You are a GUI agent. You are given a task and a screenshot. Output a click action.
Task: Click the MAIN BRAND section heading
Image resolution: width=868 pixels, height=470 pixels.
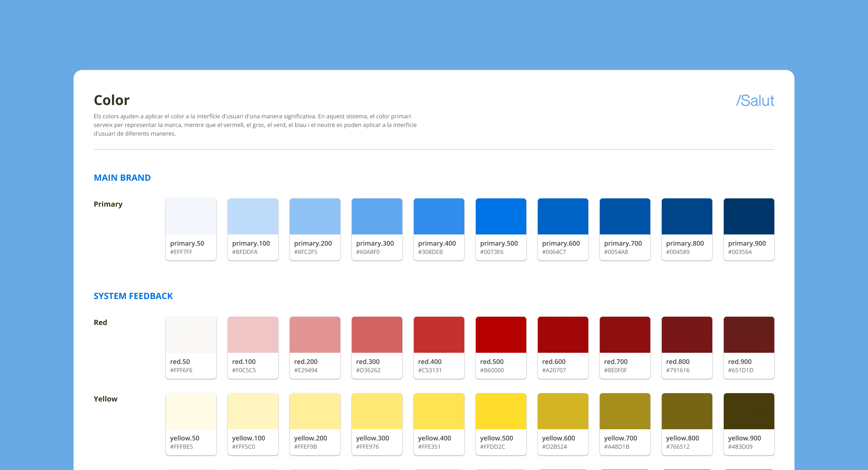coord(122,178)
